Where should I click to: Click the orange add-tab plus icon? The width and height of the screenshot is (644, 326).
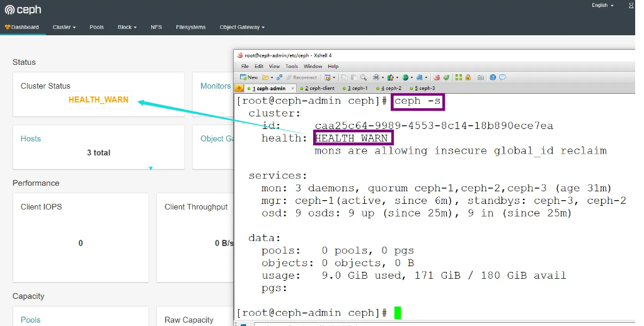pyautogui.click(x=239, y=88)
